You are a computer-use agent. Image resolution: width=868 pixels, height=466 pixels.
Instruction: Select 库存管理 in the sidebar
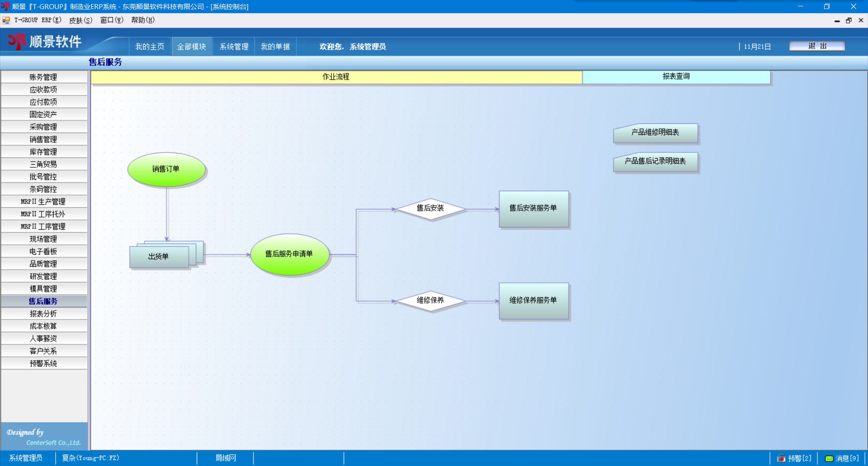[43, 152]
